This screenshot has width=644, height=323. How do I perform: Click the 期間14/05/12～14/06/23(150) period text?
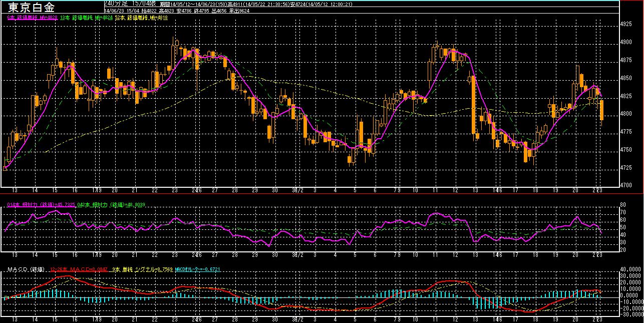pyautogui.click(x=194, y=4)
